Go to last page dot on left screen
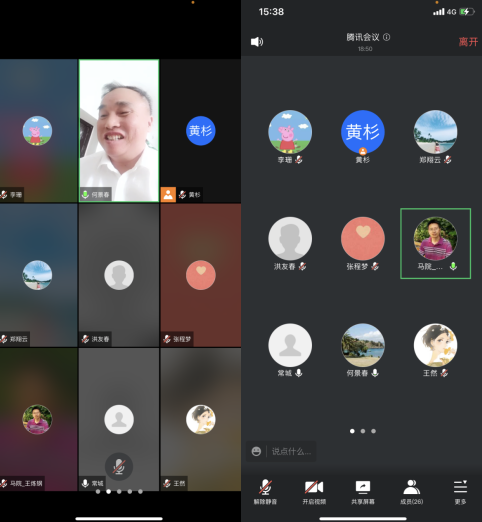This screenshot has height=522, width=482. coord(140,491)
